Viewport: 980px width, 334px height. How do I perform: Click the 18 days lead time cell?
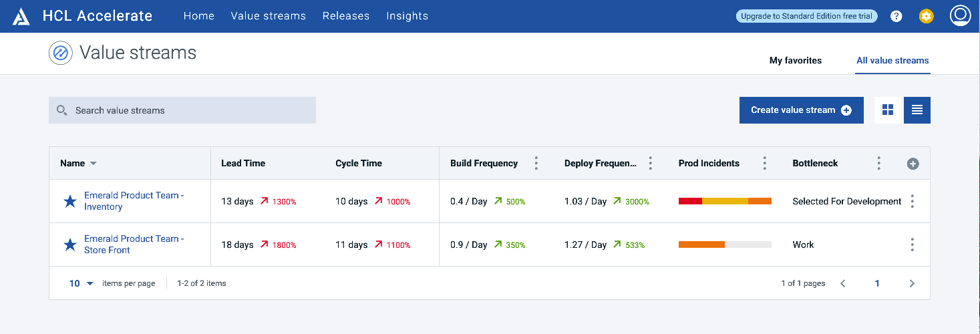[x=237, y=244]
